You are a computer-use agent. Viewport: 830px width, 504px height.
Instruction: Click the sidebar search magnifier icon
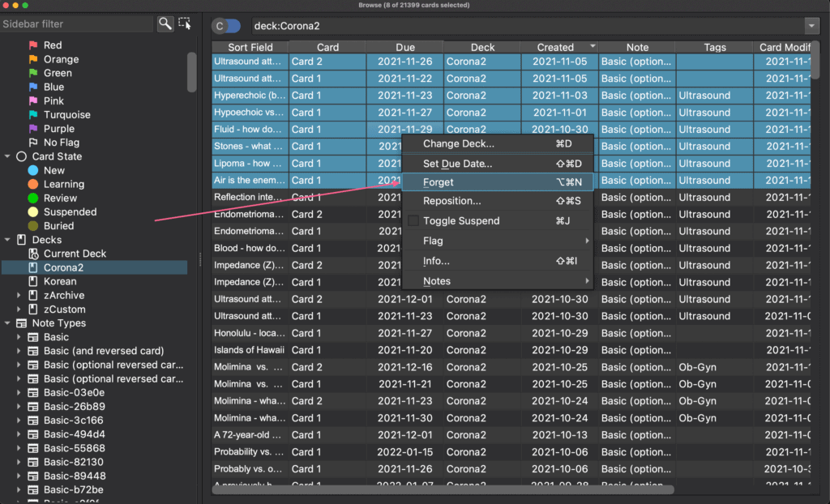(x=165, y=24)
